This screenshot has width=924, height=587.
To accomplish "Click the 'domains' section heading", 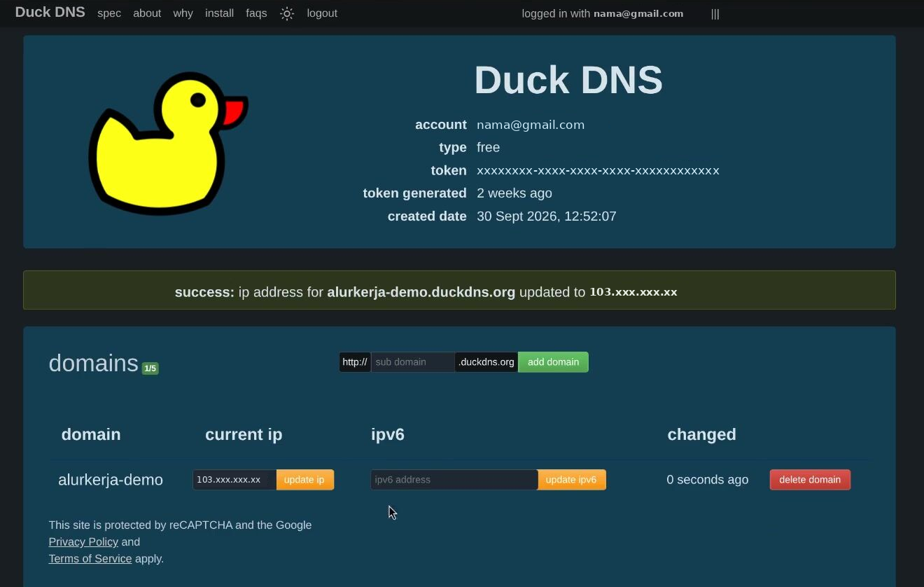I will point(93,364).
